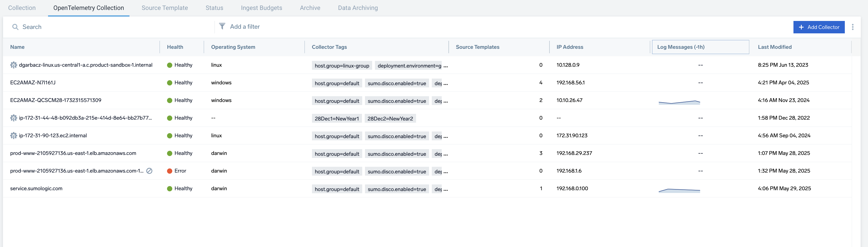Sort by the Health column header
Image resolution: width=868 pixels, height=247 pixels.
click(175, 47)
